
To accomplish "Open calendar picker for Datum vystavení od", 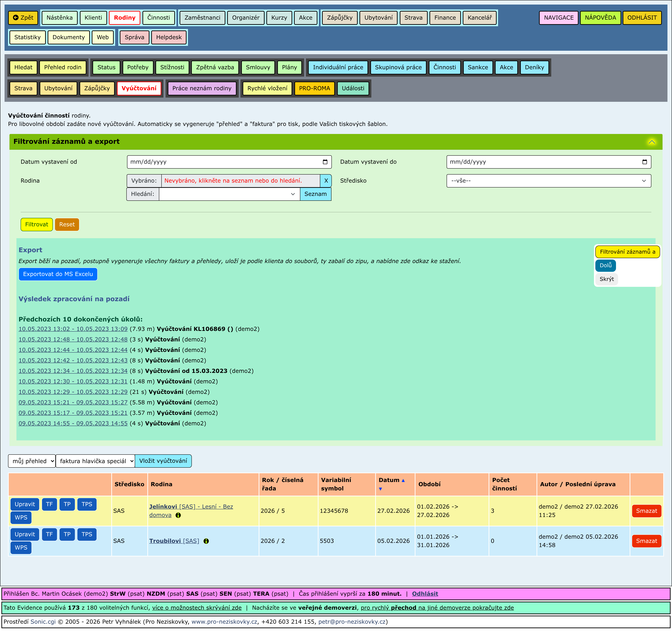I will [325, 162].
